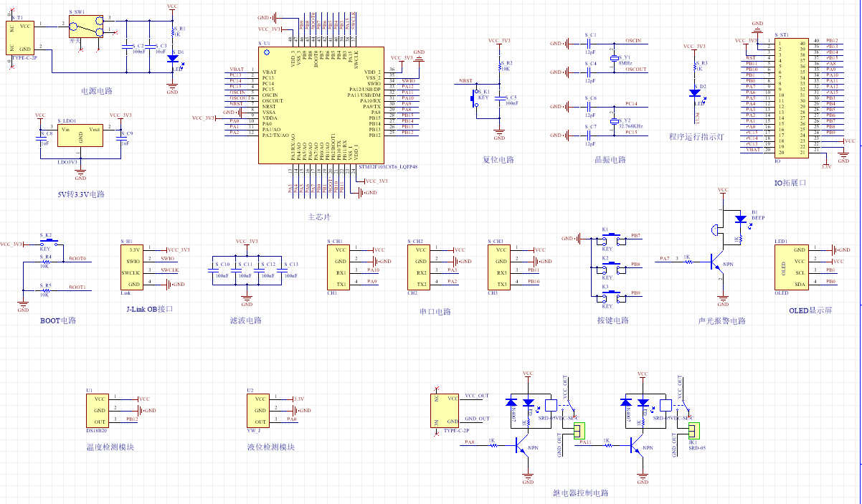Pick the S_Y1 8MHz crystal symbol
Image resolution: width=862 pixels, height=504 pixels.
coord(614,57)
